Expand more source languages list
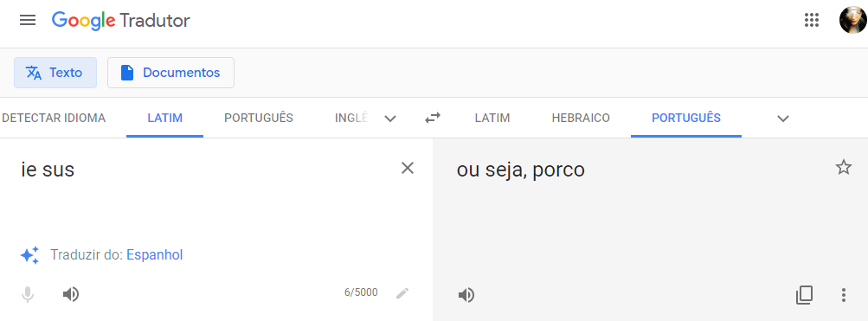The image size is (868, 321). point(390,119)
